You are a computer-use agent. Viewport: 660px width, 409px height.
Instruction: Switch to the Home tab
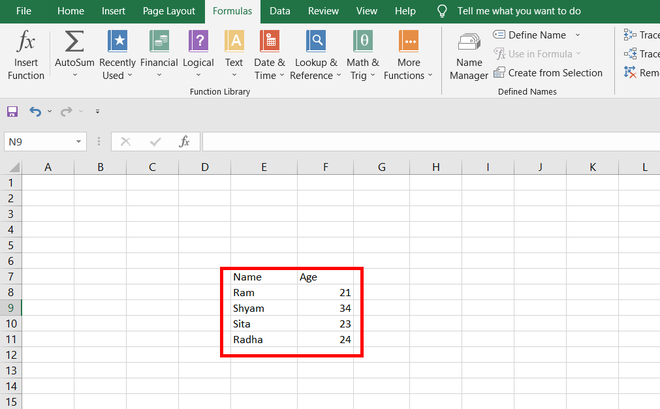70,11
